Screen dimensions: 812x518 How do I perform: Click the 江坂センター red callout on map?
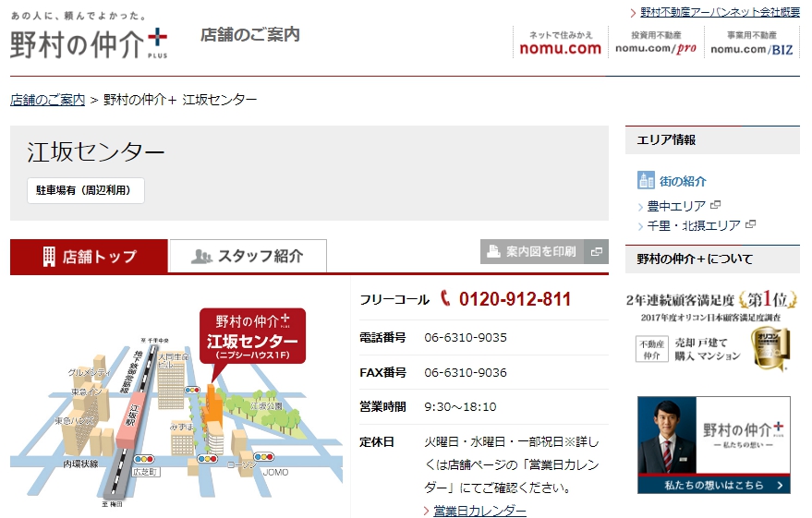pyautogui.click(x=253, y=336)
